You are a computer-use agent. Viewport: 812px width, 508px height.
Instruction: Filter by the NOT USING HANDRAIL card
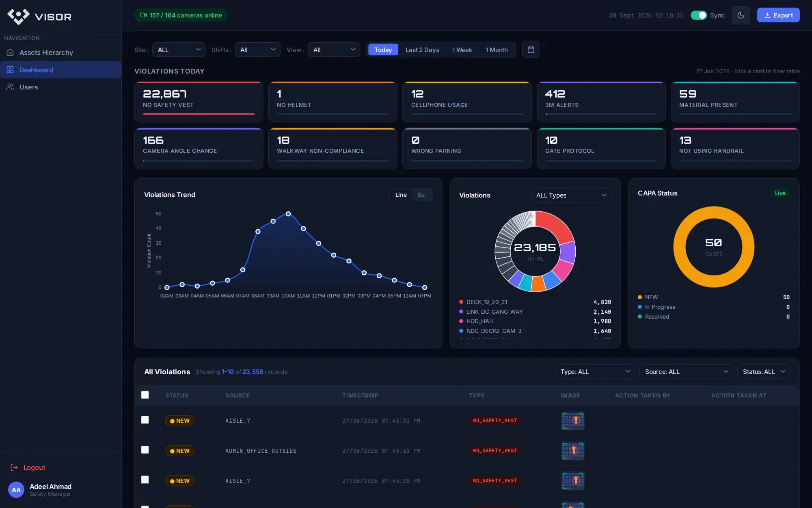[x=735, y=148]
